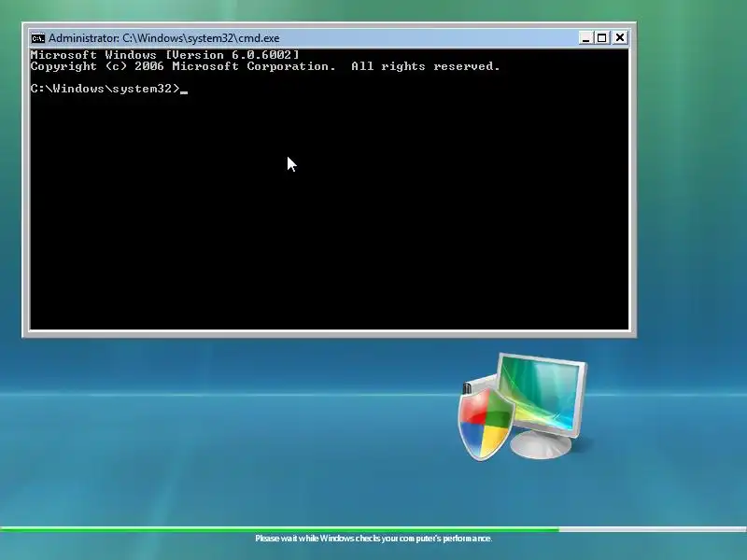This screenshot has width=747, height=560.
Task: Maximize the Administrator cmd.exe window
Action: coord(601,37)
